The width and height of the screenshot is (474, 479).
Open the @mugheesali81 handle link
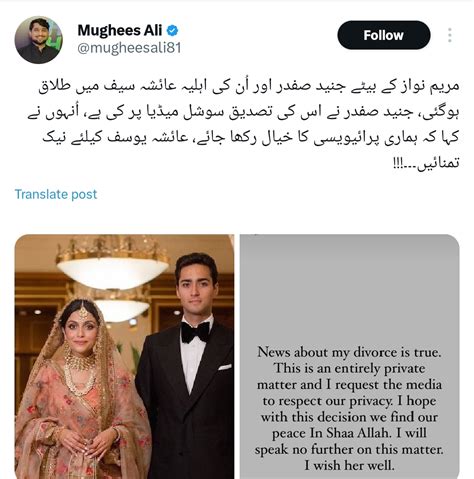tap(129, 48)
